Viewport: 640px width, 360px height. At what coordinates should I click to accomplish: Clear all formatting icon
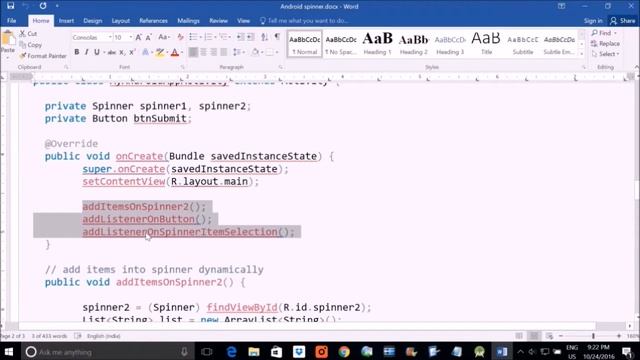180,38
